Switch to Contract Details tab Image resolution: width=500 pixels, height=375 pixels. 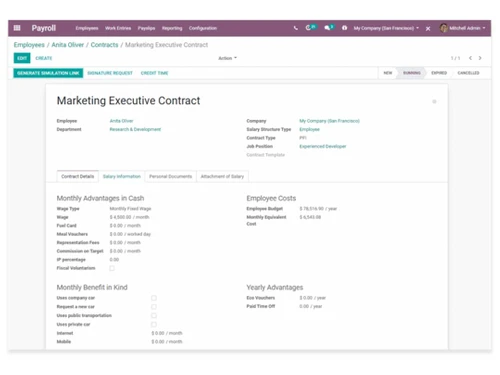tap(78, 176)
